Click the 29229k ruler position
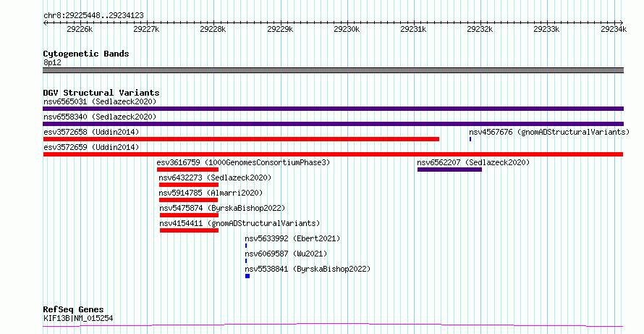The height and width of the screenshot is (334, 644). coord(280,29)
